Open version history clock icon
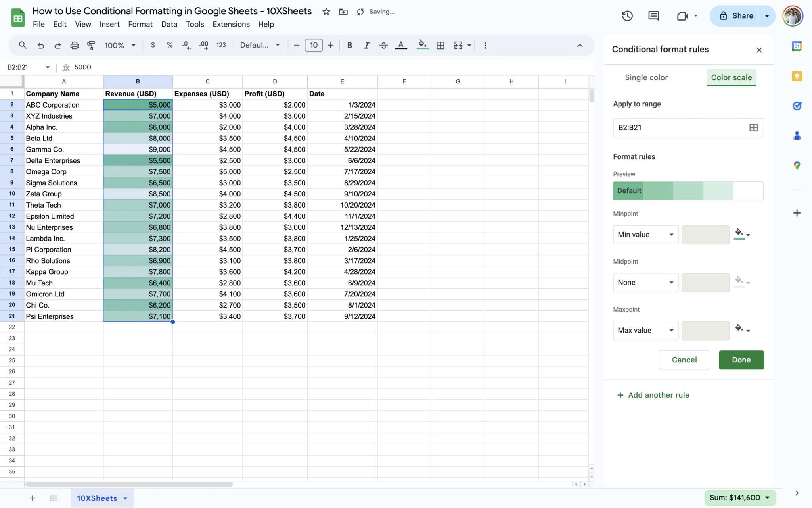 point(627,16)
